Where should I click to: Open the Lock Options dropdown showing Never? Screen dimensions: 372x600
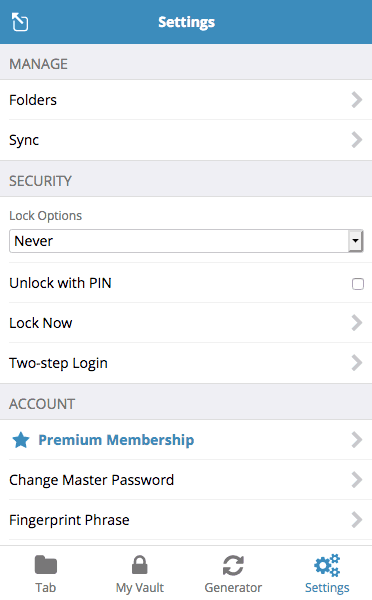point(186,241)
